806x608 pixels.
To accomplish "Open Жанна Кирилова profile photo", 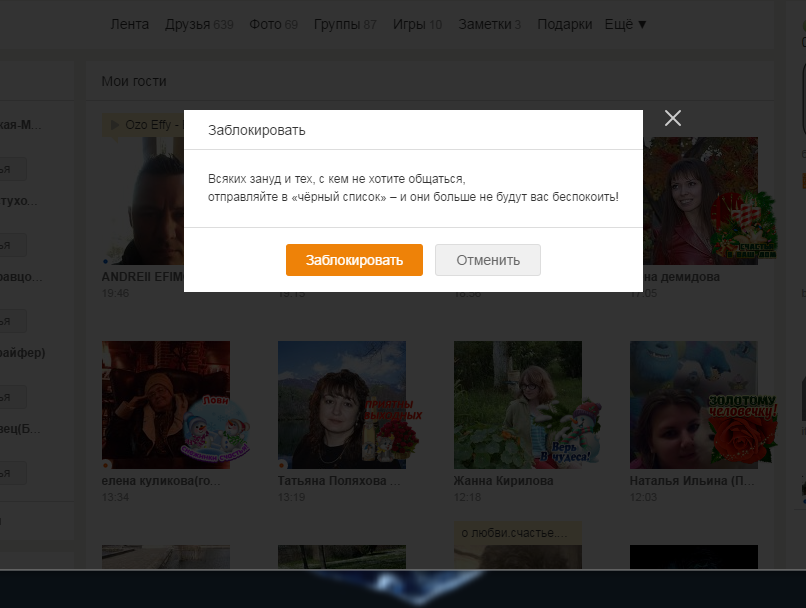I will point(518,404).
